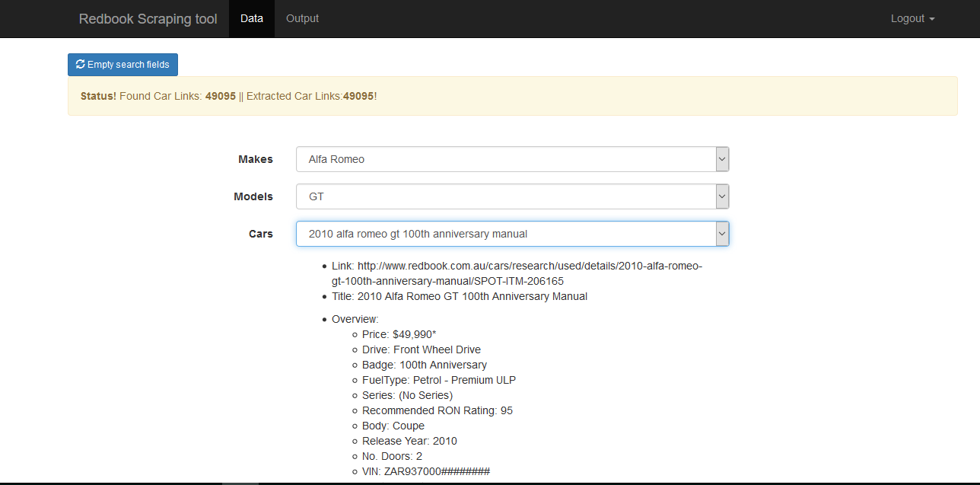The image size is (980, 485).
Task: Click the Recommended RON Rating: 95 entry
Action: pyautogui.click(x=437, y=410)
